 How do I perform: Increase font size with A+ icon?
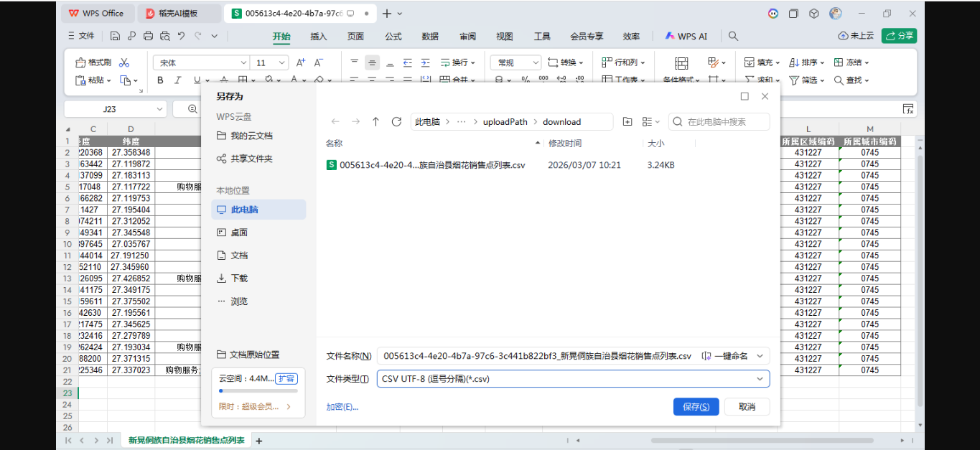point(301,62)
